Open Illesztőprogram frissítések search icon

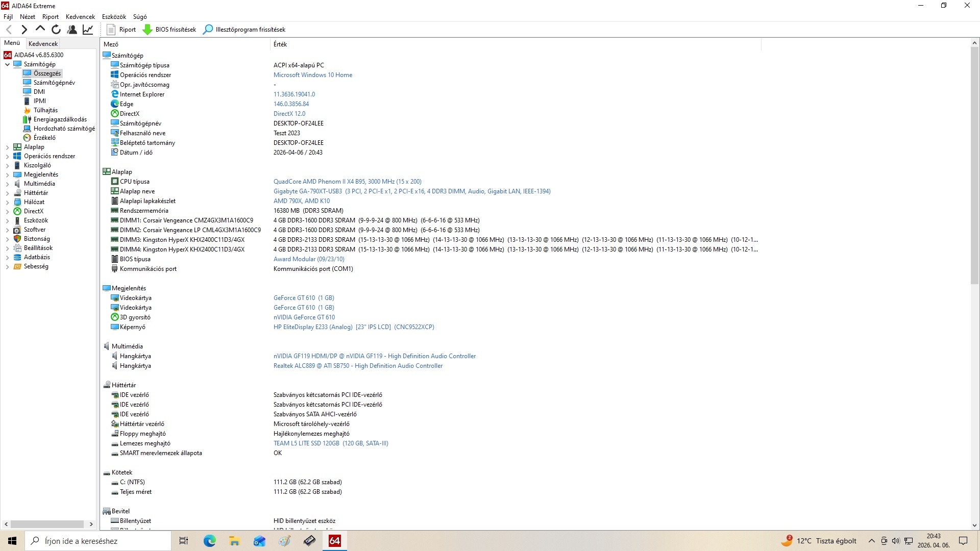208,30
